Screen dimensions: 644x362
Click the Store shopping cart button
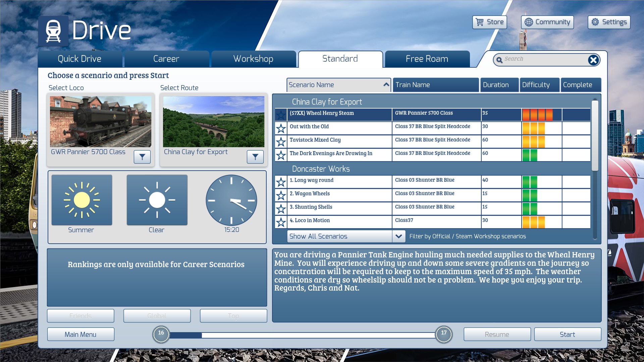pyautogui.click(x=489, y=22)
